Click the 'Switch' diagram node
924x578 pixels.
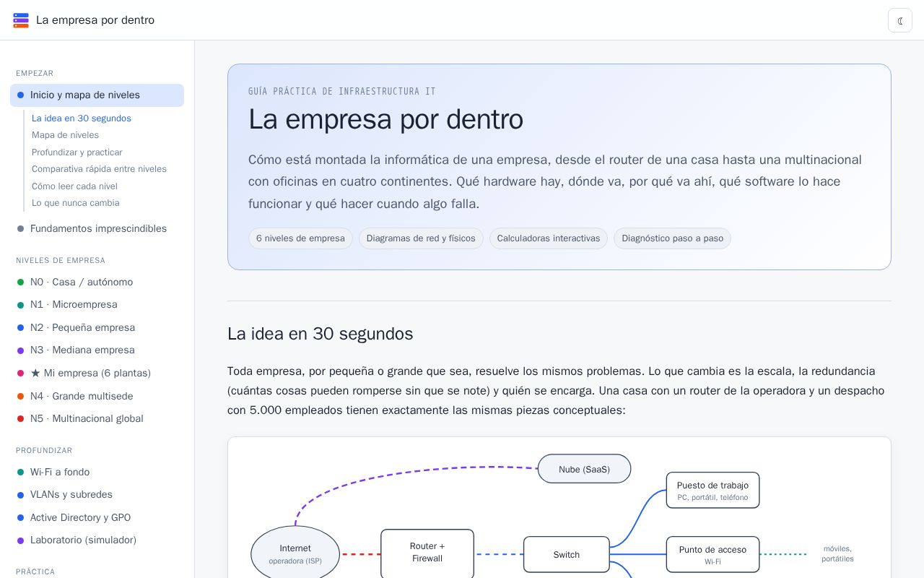[x=567, y=555]
